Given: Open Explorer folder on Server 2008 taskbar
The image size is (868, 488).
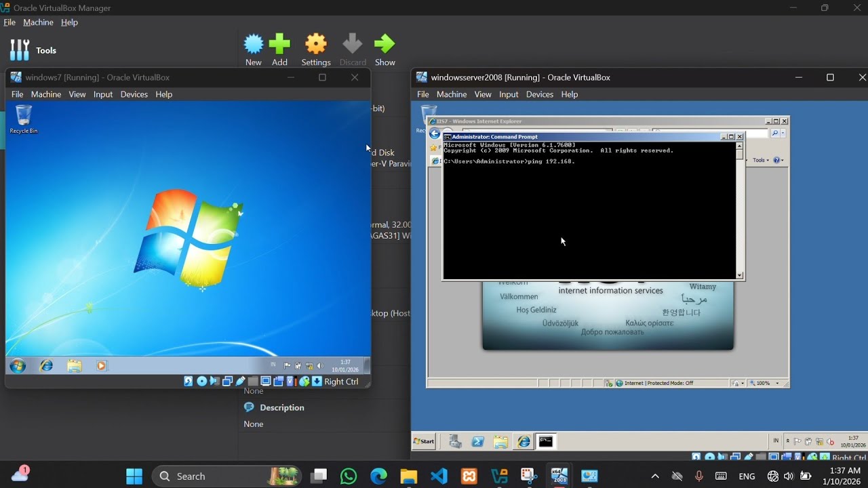Looking at the screenshot, I should [500, 442].
